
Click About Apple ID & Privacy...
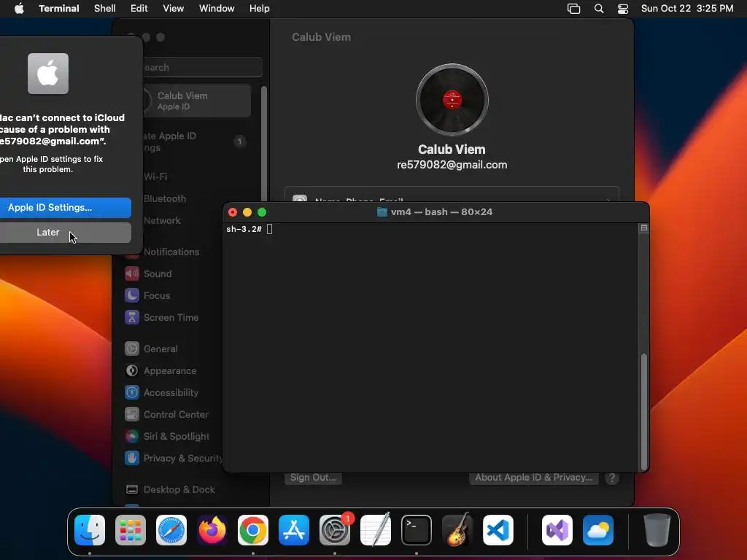coord(533,478)
